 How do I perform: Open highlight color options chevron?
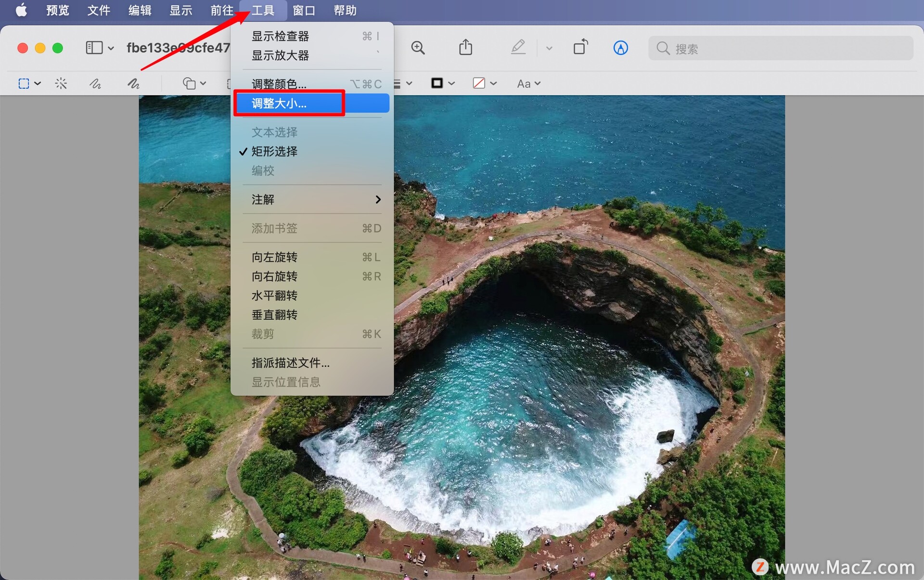click(549, 48)
